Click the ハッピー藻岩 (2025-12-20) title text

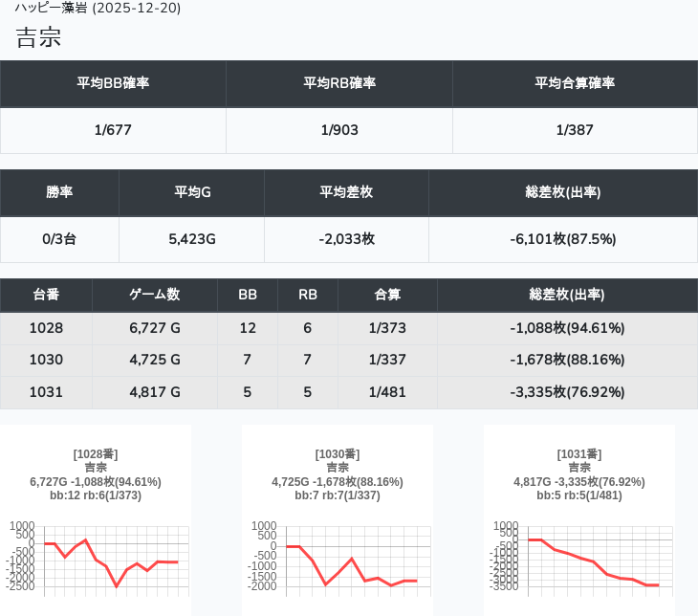pos(98,8)
